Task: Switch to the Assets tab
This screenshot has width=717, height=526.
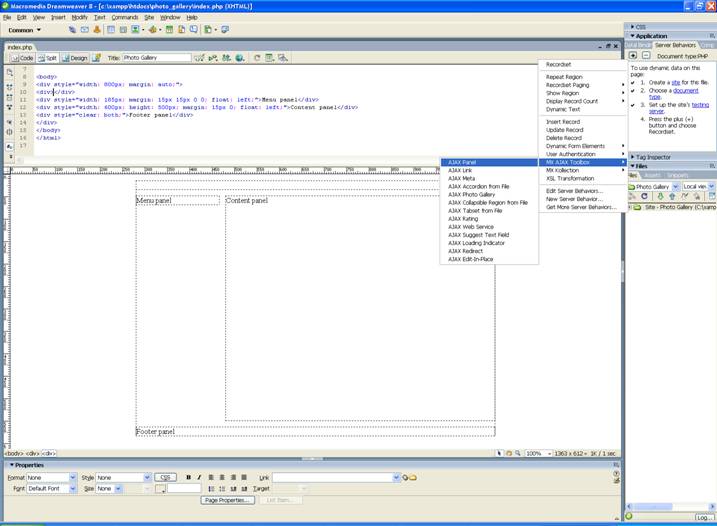Action: coord(653,176)
